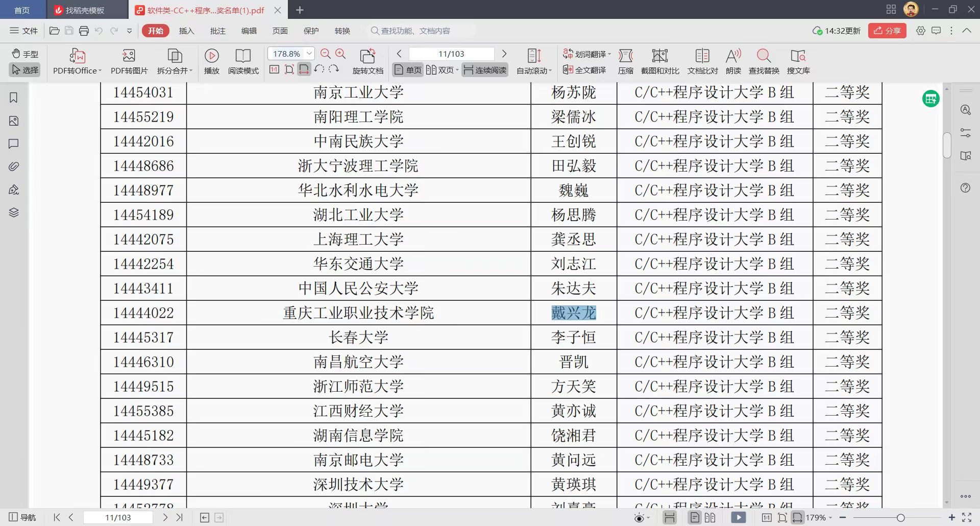The width and height of the screenshot is (980, 526).
Task: Click the PDF转Office conversion icon
Action: 77,56
